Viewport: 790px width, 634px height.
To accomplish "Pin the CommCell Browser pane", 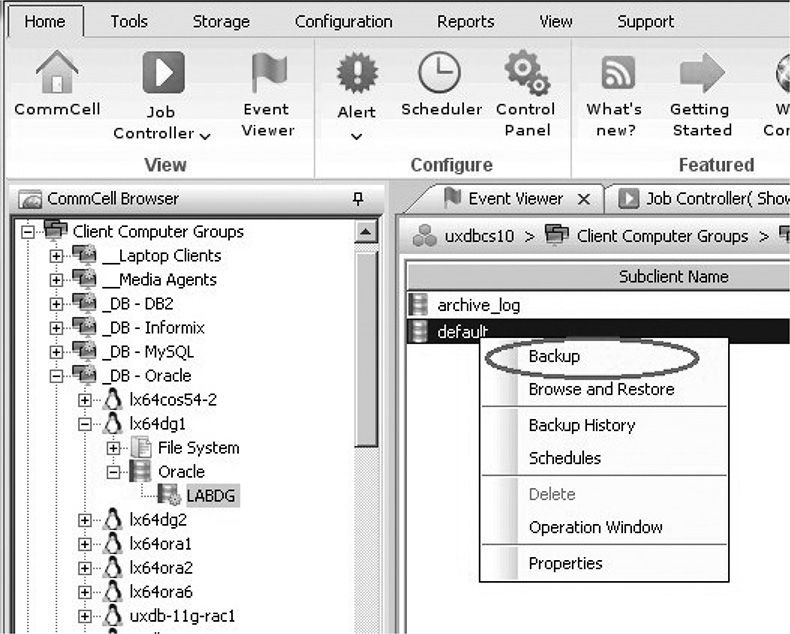I will [358, 199].
